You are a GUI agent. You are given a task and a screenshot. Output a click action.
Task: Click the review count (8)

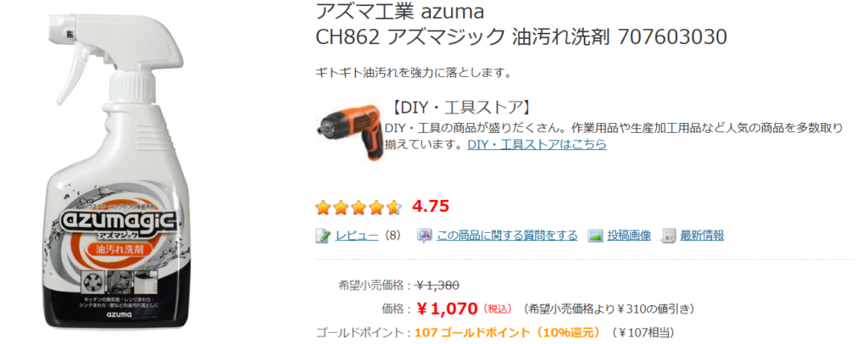pyautogui.click(x=392, y=236)
